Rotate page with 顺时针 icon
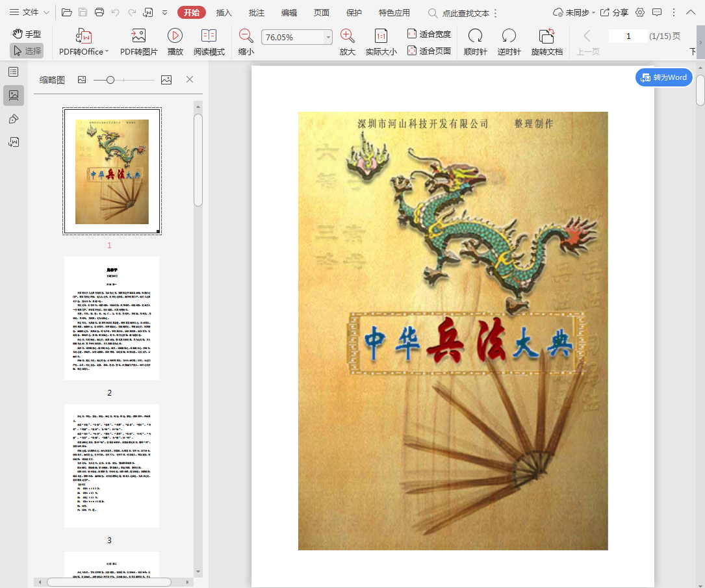Viewport: 705px width, 588px height. click(x=475, y=36)
